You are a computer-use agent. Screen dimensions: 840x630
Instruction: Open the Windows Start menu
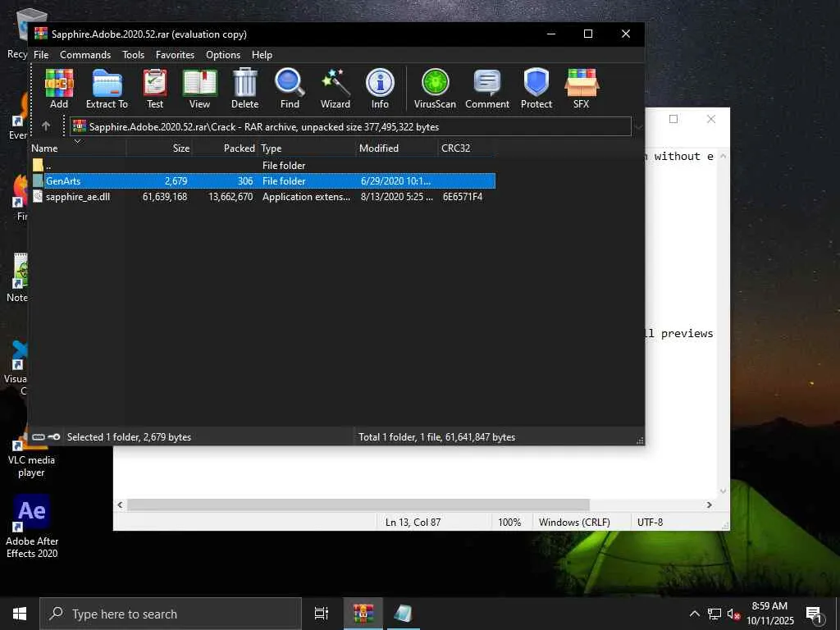click(x=20, y=614)
